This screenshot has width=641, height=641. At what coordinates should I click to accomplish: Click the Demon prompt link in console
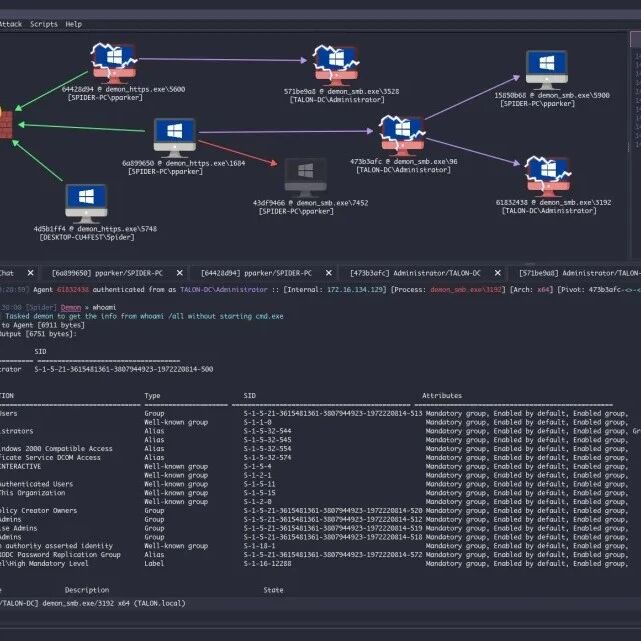tap(71, 307)
